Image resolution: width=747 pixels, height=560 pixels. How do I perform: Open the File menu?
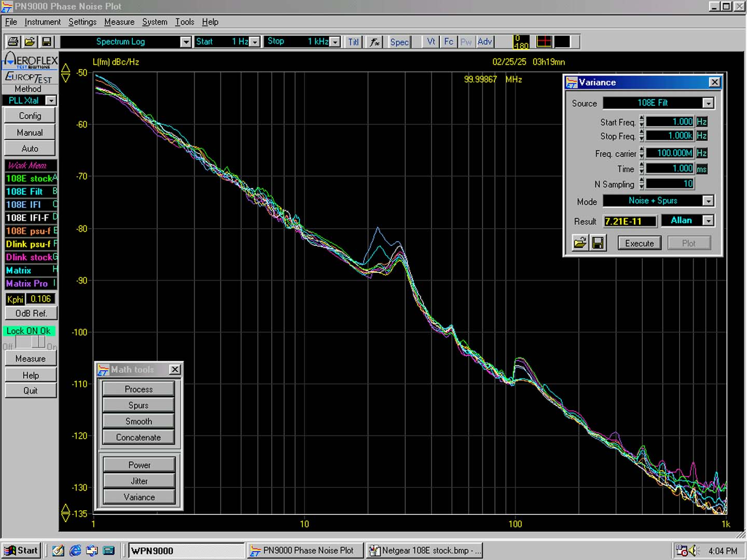tap(11, 22)
